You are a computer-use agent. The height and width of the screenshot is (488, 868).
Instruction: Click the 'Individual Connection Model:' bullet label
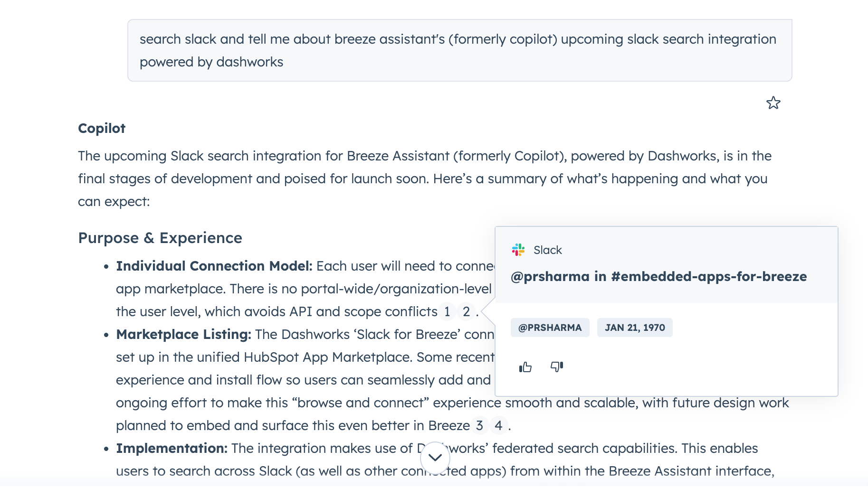click(214, 266)
